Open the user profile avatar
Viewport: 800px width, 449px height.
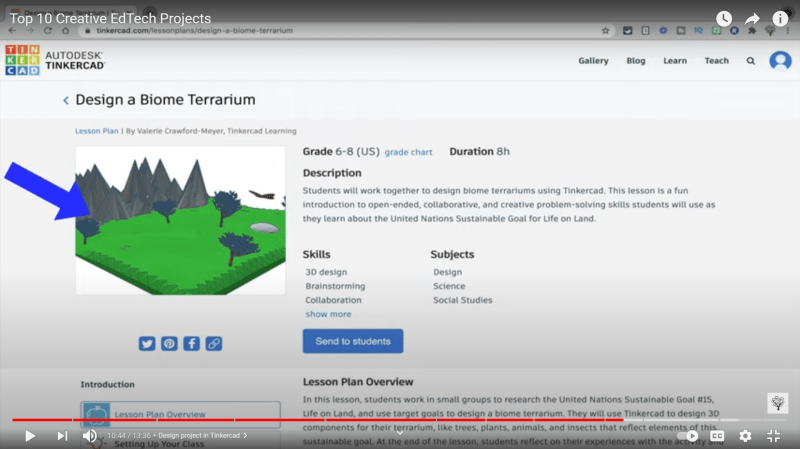click(x=780, y=61)
